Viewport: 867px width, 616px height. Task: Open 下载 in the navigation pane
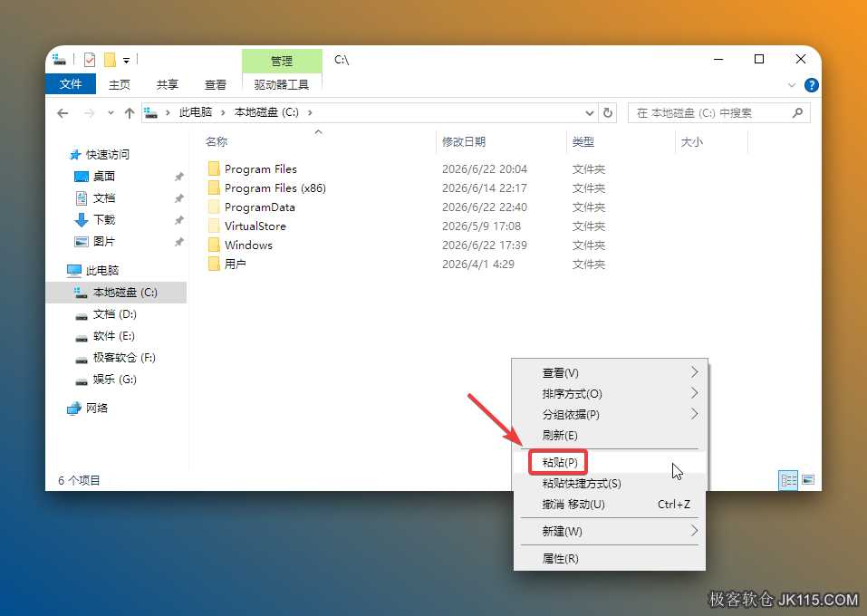click(104, 219)
